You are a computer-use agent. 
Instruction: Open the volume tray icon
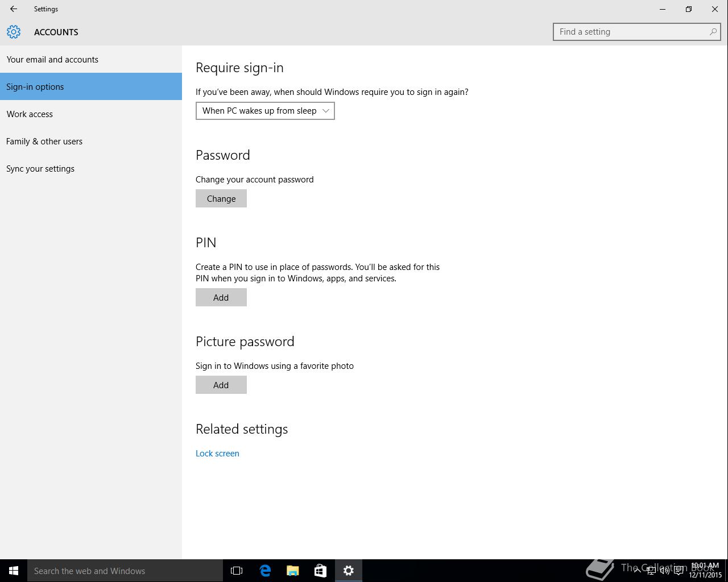pos(665,571)
